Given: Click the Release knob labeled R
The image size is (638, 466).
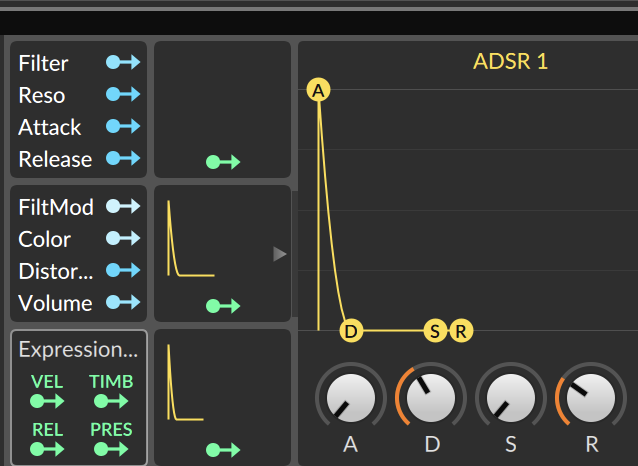Looking at the screenshot, I should [591, 397].
